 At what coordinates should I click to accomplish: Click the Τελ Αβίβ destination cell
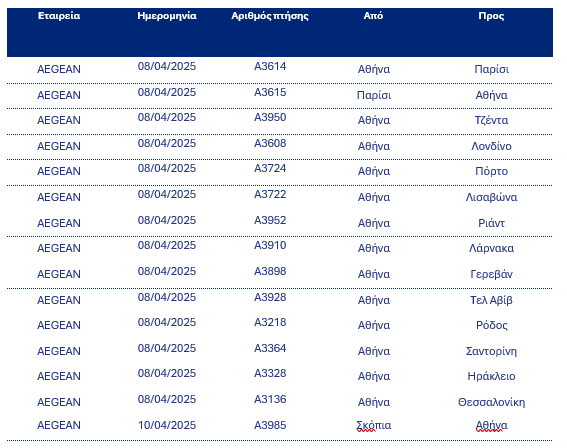491,300
